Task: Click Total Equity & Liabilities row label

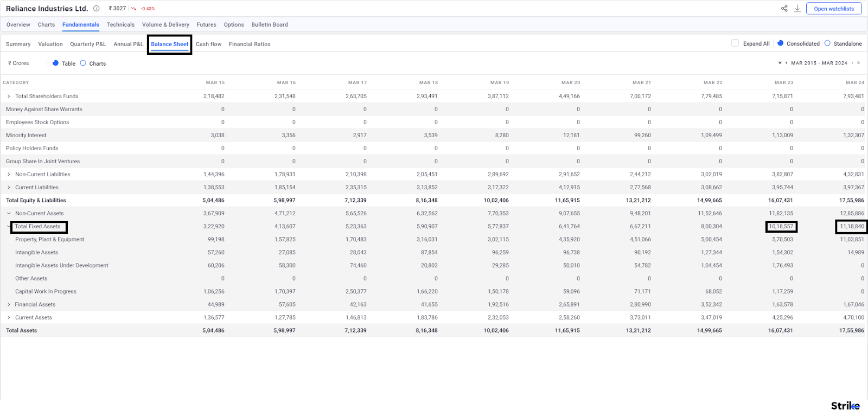Action: click(36, 200)
